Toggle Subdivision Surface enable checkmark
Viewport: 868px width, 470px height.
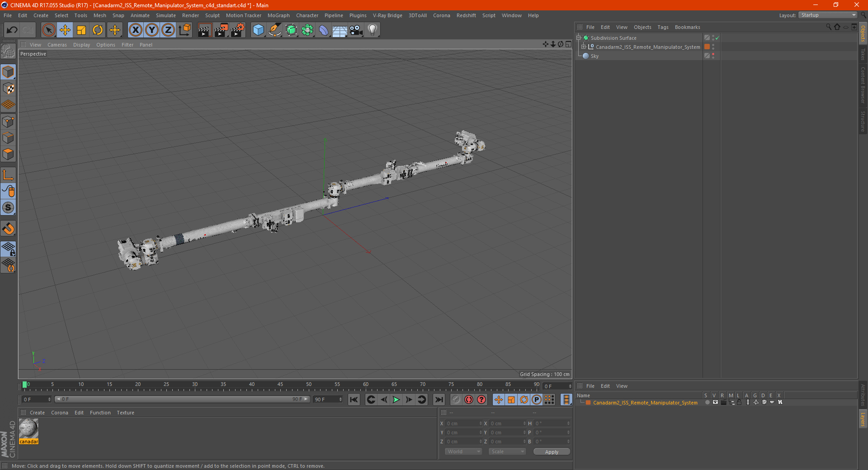pyautogui.click(x=717, y=38)
